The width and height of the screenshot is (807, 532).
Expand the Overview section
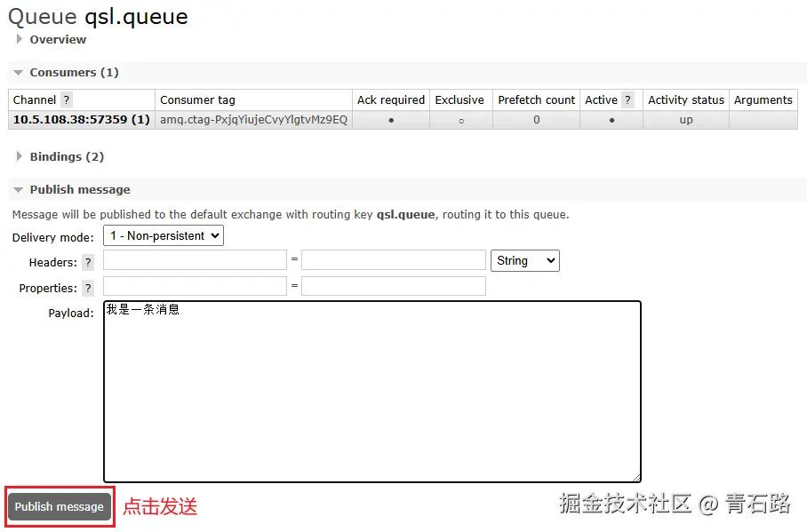(57, 39)
